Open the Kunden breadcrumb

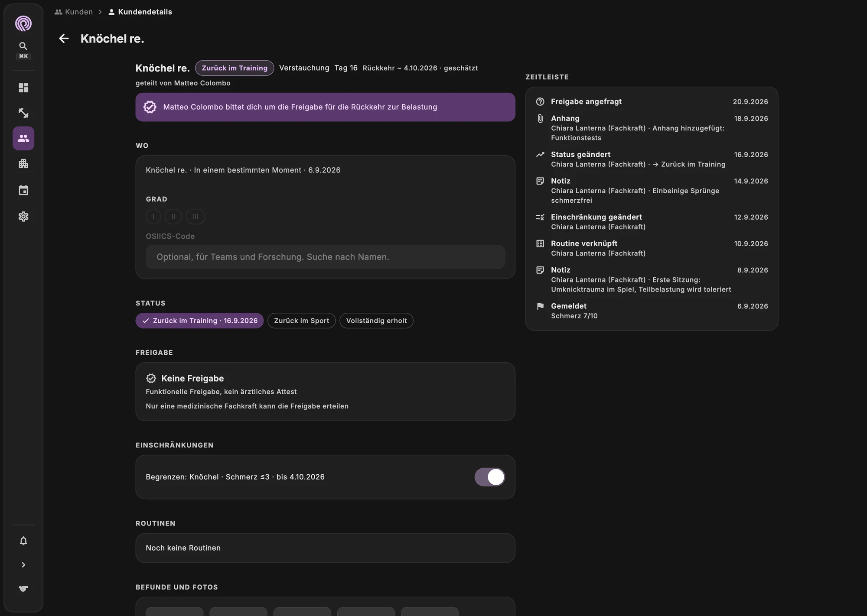pos(74,12)
